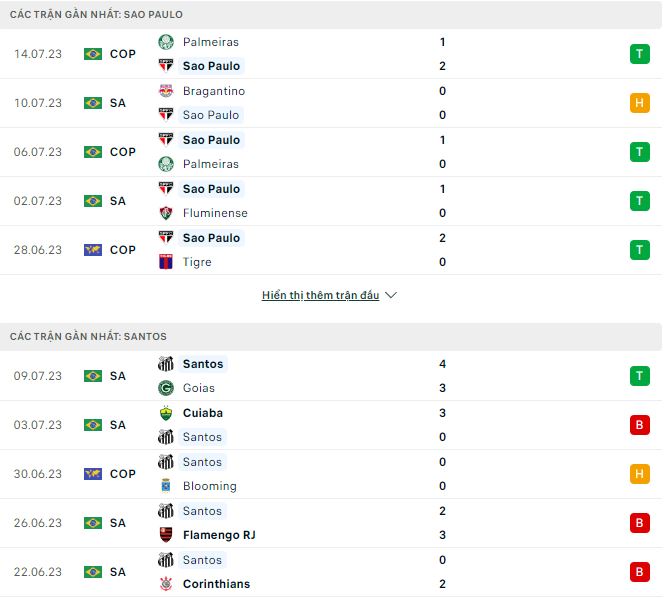Image resolution: width=669 pixels, height=599 pixels.
Task: Click the Goias team crest
Action: click(x=166, y=388)
